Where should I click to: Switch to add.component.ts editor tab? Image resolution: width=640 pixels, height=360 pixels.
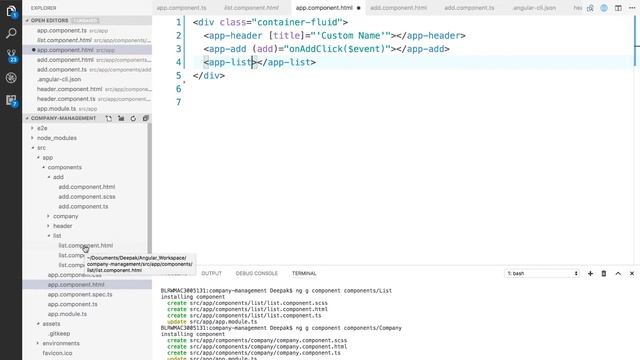(x=469, y=8)
